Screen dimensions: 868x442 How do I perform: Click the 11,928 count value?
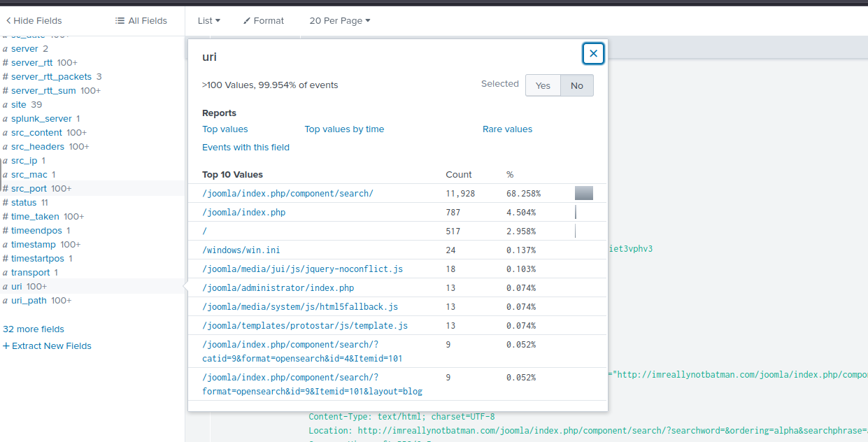pos(460,194)
